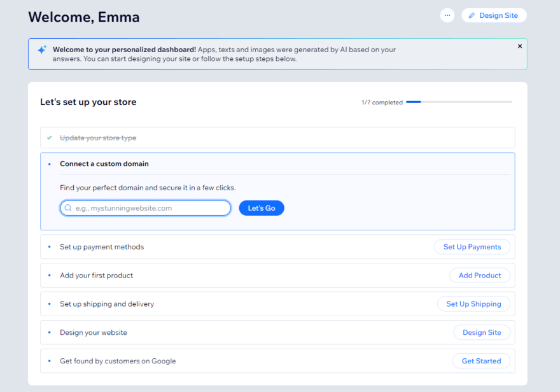Click the magnifier icon in the domain field
This screenshot has width=560, height=392.
(x=68, y=208)
